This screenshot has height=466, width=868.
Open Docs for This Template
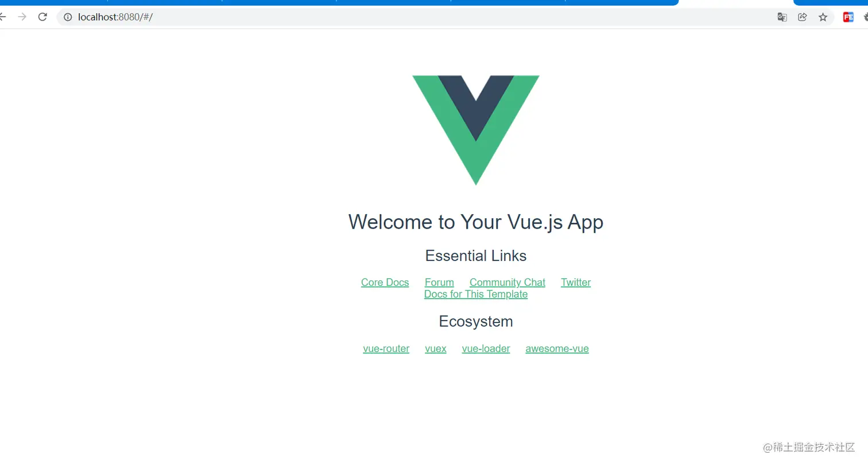(x=476, y=294)
